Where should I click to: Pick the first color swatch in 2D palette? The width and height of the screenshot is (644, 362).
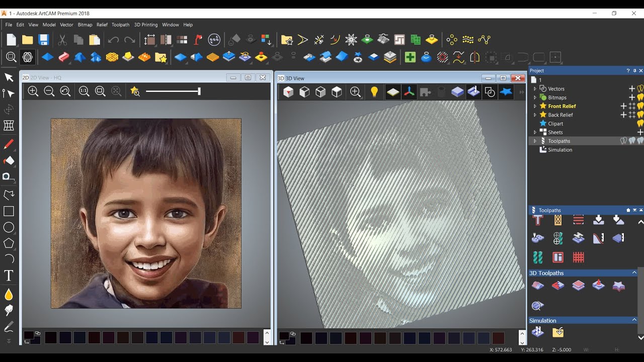pyautogui.click(x=50, y=337)
